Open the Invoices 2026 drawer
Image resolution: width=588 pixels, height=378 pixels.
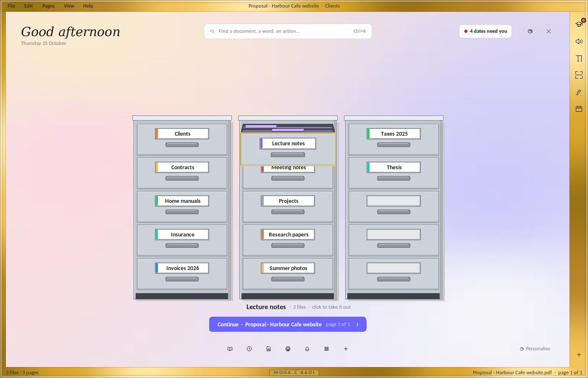point(182,274)
